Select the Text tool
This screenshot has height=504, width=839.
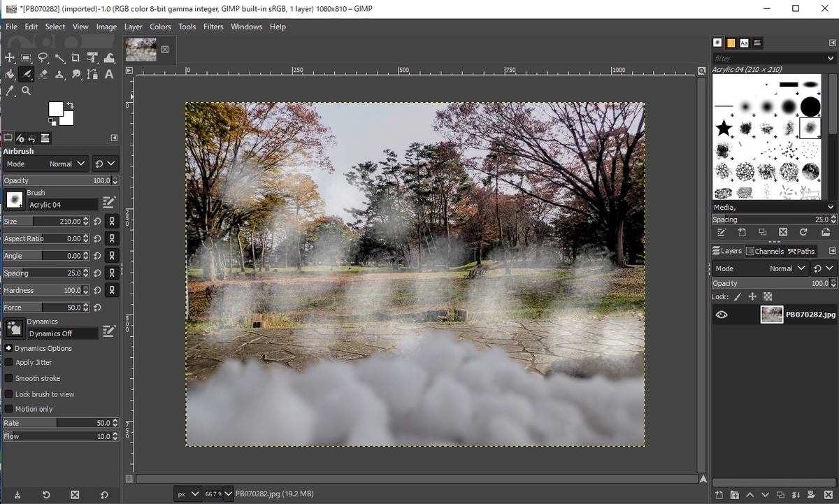point(109,74)
